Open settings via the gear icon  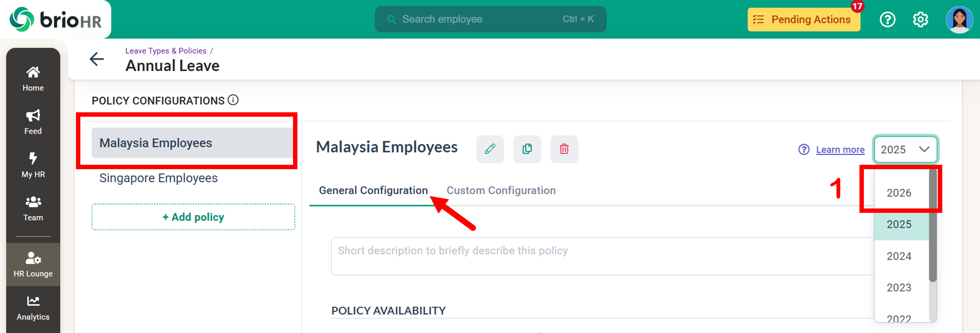pyautogui.click(x=920, y=20)
